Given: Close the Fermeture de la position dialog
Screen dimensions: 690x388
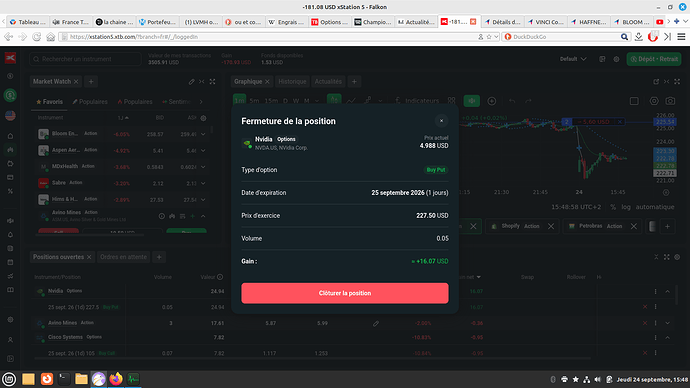Looking at the screenshot, I should click(x=441, y=121).
